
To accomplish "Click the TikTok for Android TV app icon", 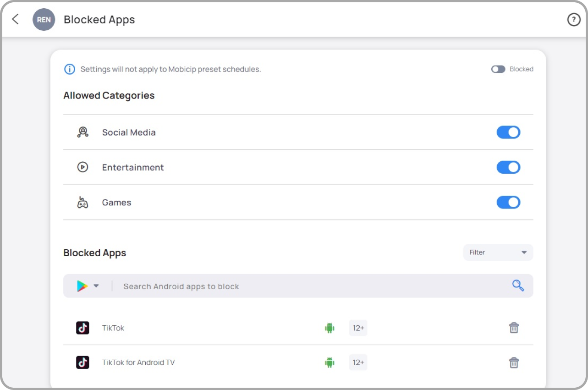I will [82, 363].
